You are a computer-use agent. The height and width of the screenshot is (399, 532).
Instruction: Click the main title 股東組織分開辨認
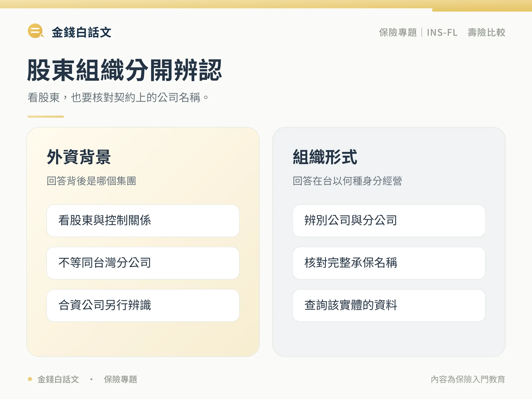[124, 70]
